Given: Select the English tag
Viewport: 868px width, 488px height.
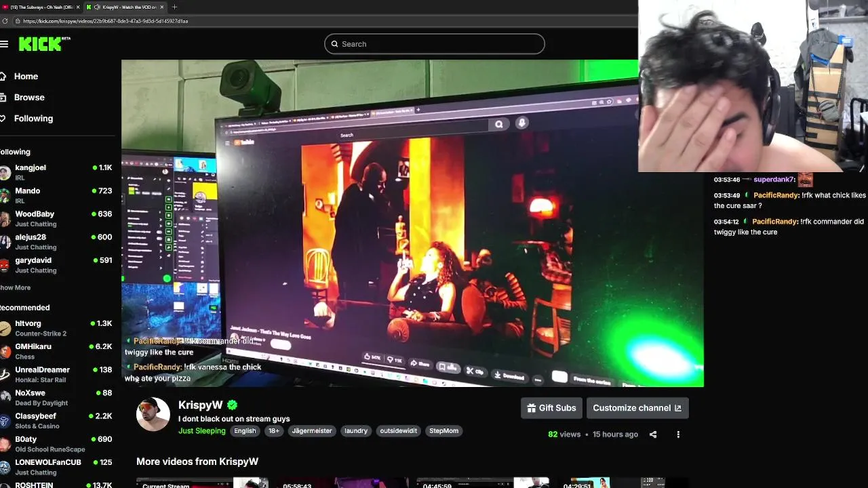Looking at the screenshot, I should [x=245, y=431].
